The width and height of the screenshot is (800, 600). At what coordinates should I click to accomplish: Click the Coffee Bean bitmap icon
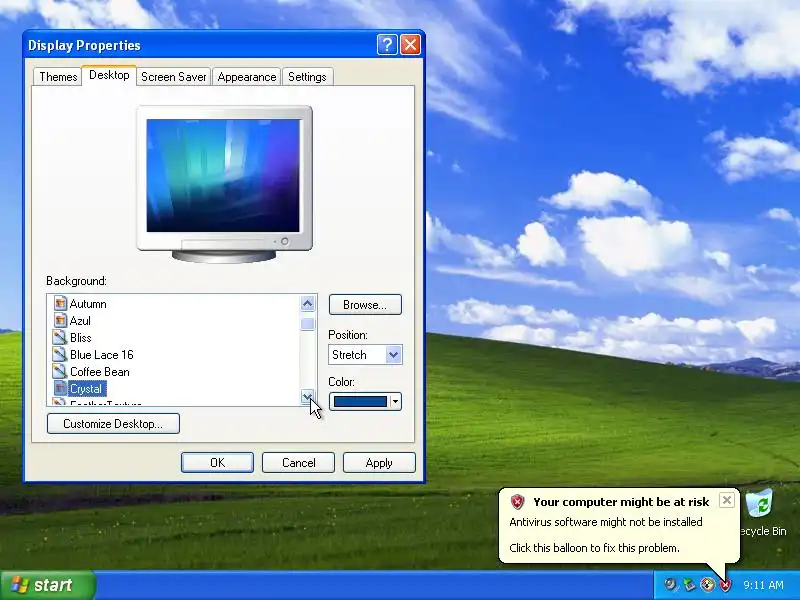click(60, 371)
